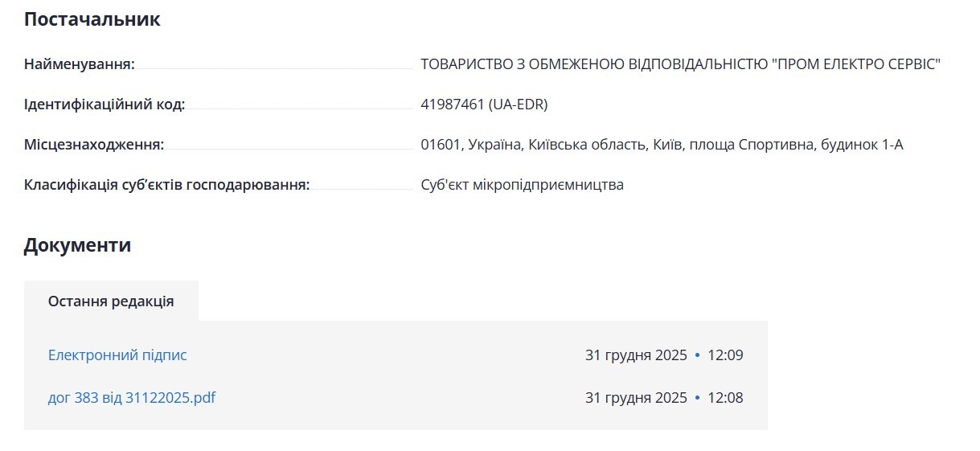Click the "Суб'єкт мікропідприємництва" value
The height and width of the screenshot is (451, 980).
click(x=522, y=185)
